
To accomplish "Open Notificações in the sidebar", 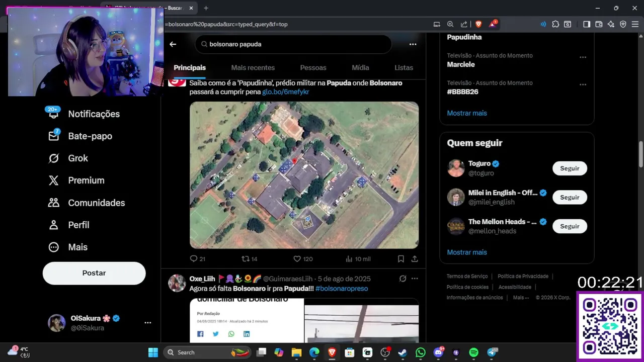I will coord(84,114).
